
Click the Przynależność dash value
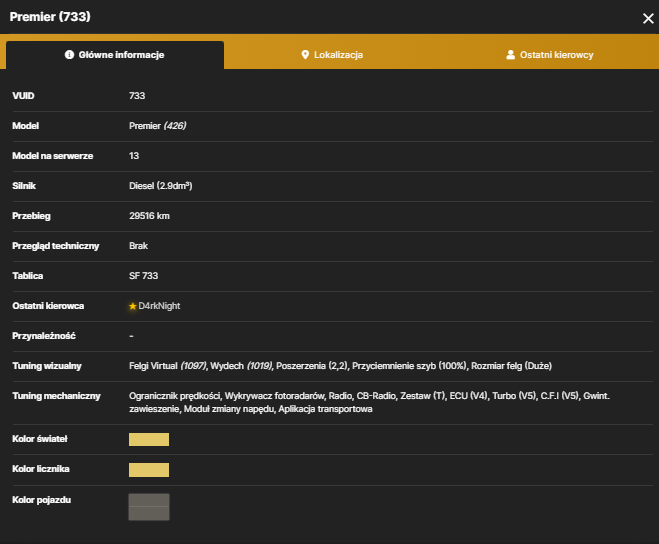click(x=132, y=336)
